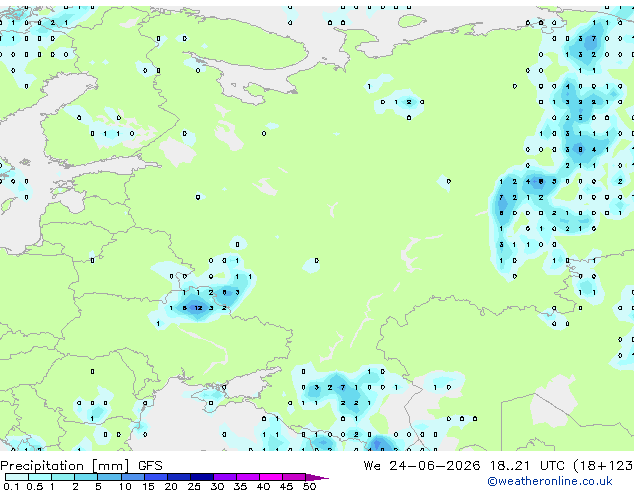Viewport: 634px width, 490px height.
Task: Click the 40 legend scale label
Action: (263, 486)
